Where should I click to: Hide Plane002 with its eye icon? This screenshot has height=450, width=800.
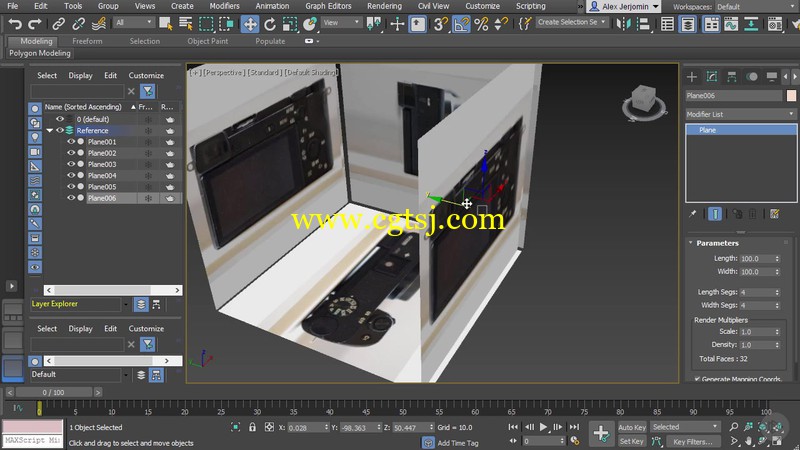(71, 153)
